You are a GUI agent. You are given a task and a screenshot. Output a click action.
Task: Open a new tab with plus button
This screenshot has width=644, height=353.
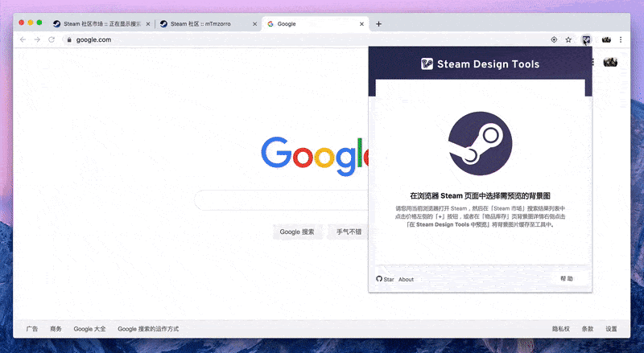[x=378, y=24]
